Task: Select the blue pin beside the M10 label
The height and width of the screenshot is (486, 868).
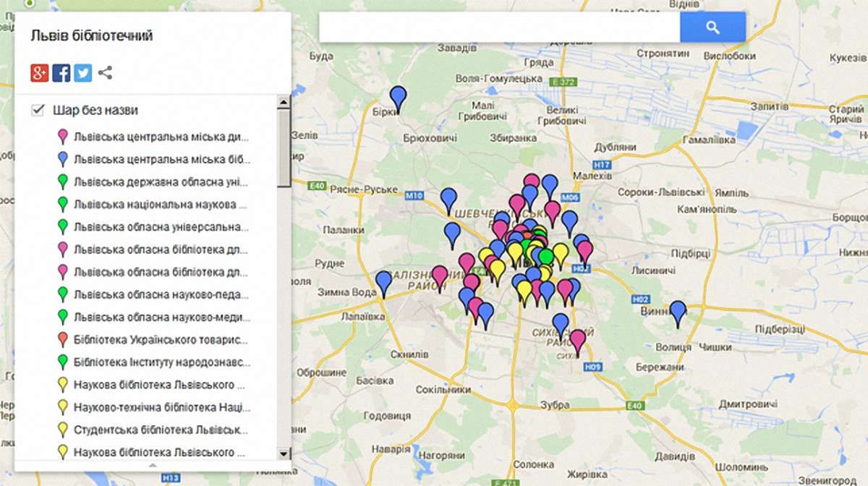Action: coord(449,200)
